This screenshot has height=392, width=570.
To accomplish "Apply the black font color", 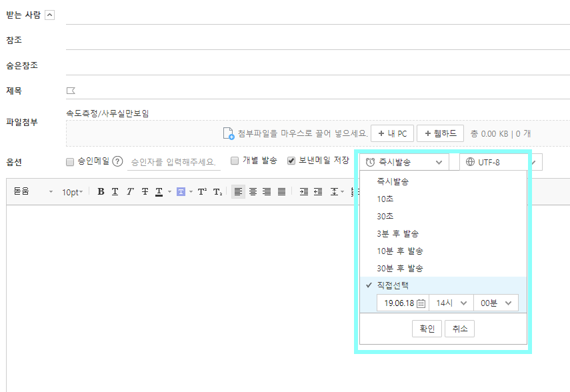I will point(159,191).
